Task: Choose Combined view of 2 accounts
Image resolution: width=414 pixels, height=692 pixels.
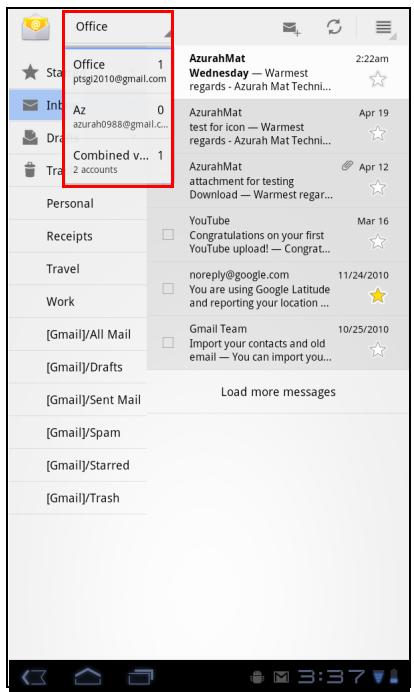Action: pyautogui.click(x=118, y=162)
